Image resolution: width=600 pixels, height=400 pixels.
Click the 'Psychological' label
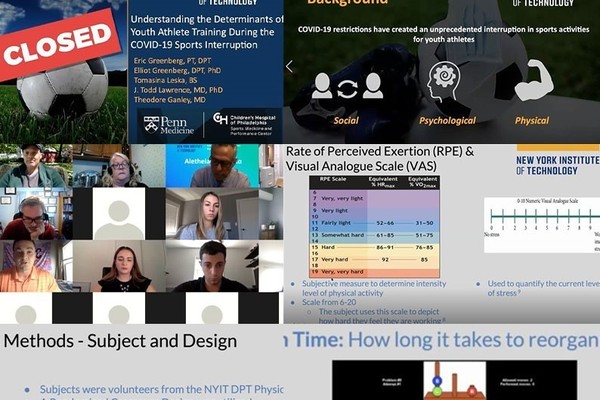point(447,121)
